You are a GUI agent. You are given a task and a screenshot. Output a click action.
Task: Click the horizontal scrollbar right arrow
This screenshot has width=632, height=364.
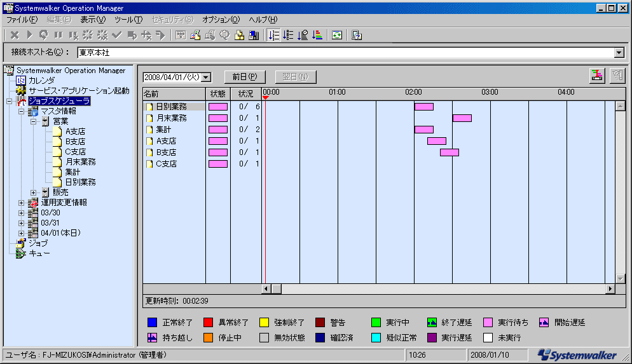(x=610, y=288)
